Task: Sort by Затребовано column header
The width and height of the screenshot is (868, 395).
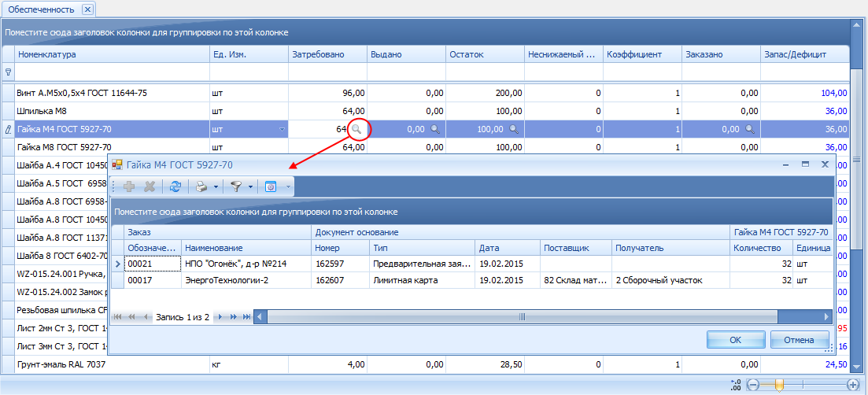Action: 327,55
